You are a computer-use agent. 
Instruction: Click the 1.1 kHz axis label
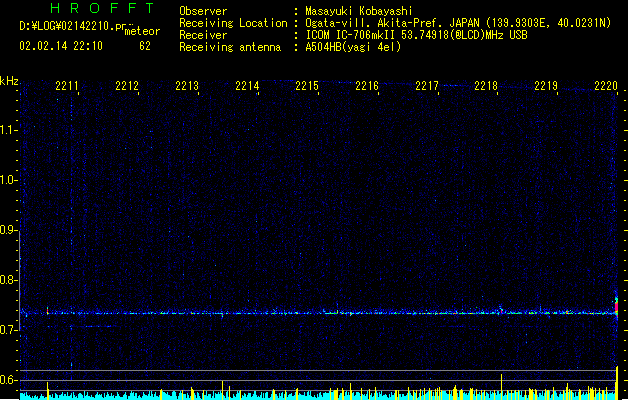8,130
